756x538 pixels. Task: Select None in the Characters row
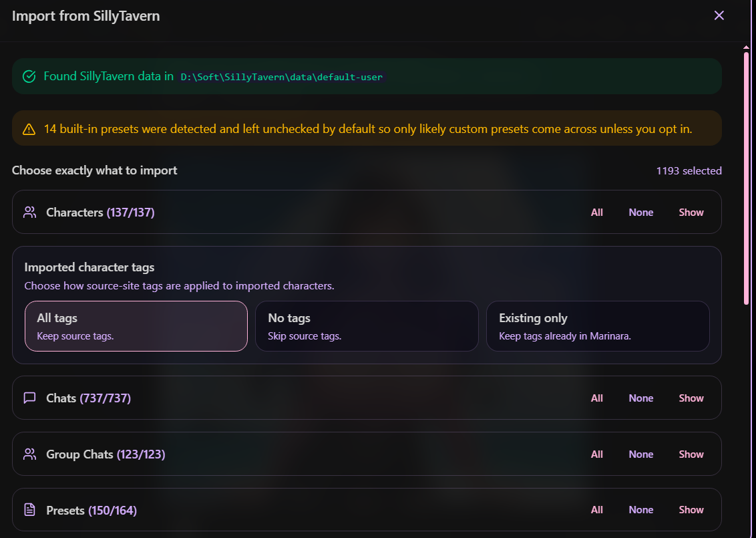pos(640,213)
